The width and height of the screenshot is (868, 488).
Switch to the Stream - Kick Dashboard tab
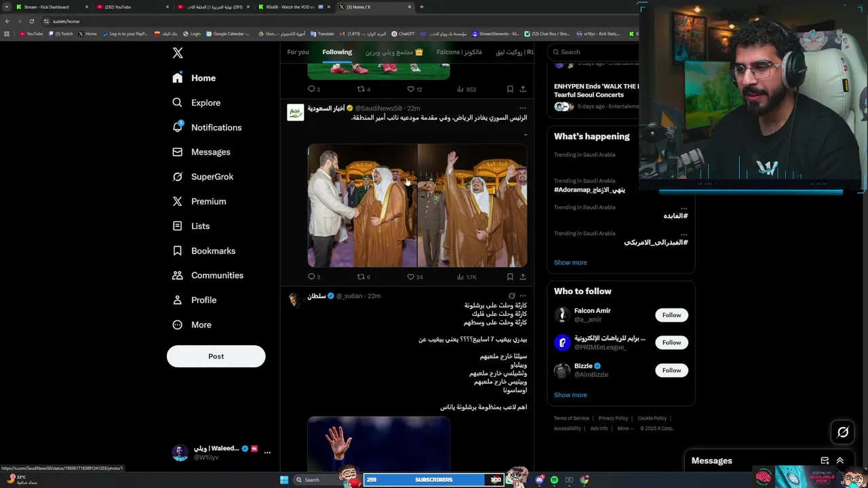point(52,7)
